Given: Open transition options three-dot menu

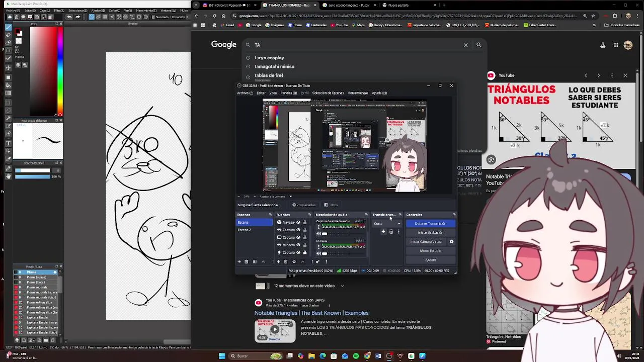Looking at the screenshot, I should (398, 232).
